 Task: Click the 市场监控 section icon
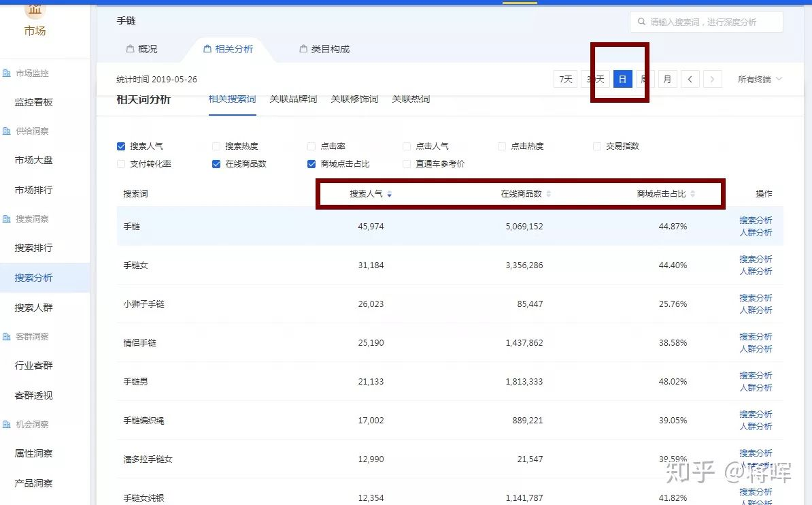pos(7,73)
